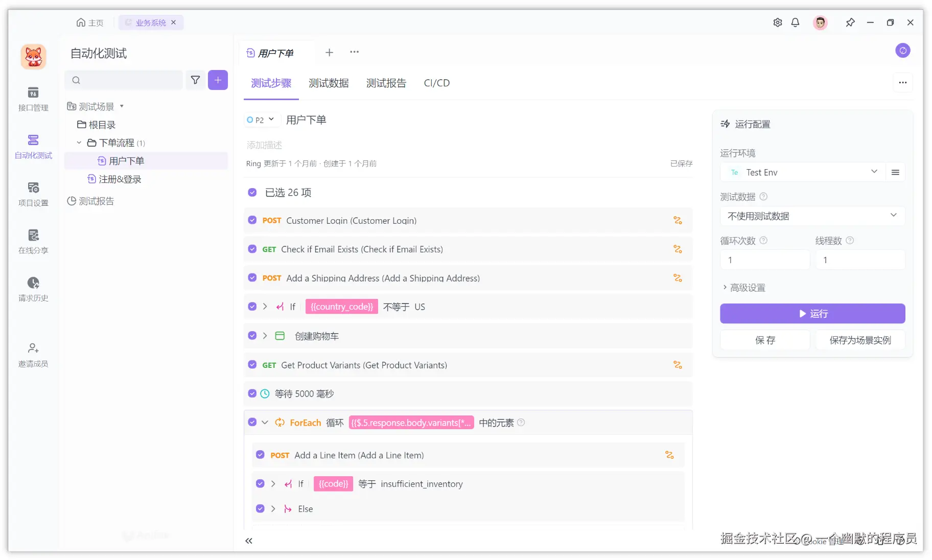Open 在线分享 panel
The image size is (932, 560).
tap(33, 240)
